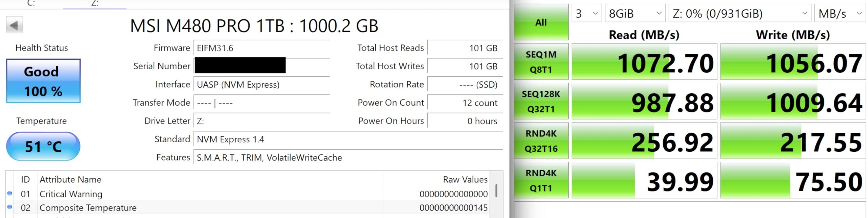The image size is (868, 218).
Task: Click the RND4K Q1T1 read result 39.99
Action: click(644, 180)
